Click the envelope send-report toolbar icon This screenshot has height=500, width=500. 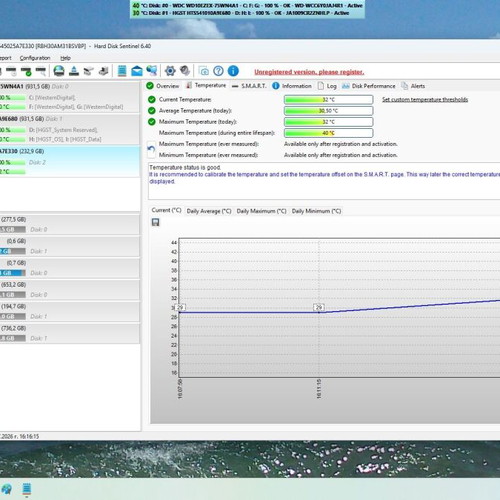(137, 71)
